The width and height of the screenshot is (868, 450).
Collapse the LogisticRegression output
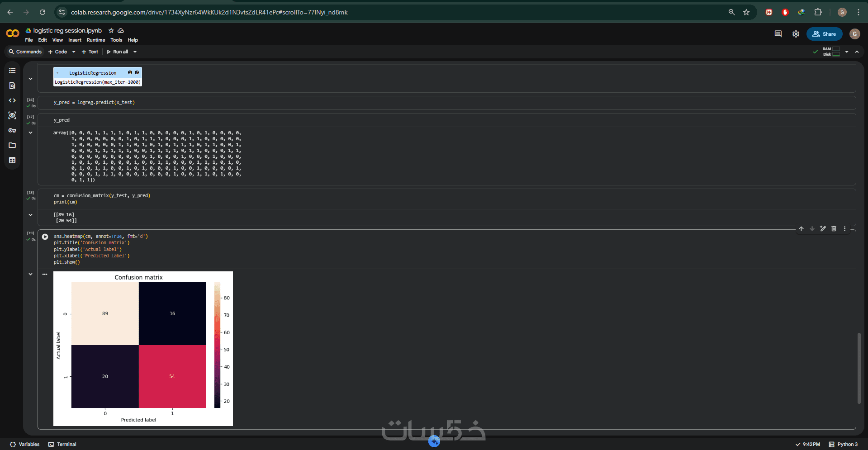click(x=30, y=79)
